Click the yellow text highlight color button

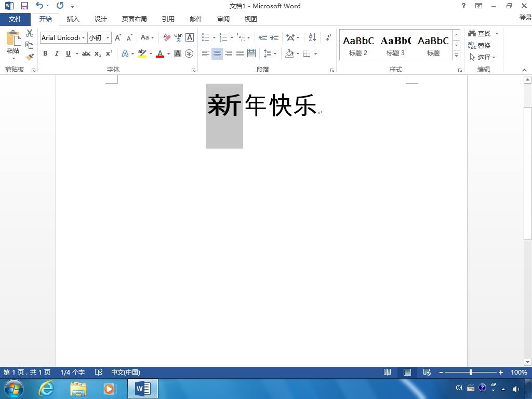coord(142,54)
